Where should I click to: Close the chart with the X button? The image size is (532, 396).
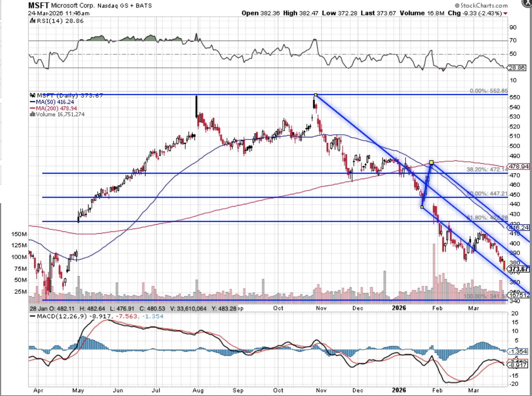click(527, 3)
